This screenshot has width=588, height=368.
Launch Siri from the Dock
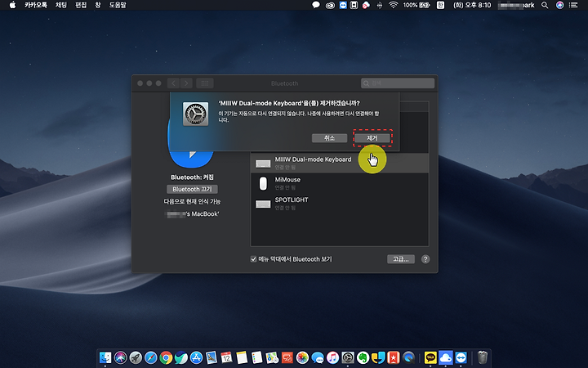pyautogui.click(x=121, y=357)
